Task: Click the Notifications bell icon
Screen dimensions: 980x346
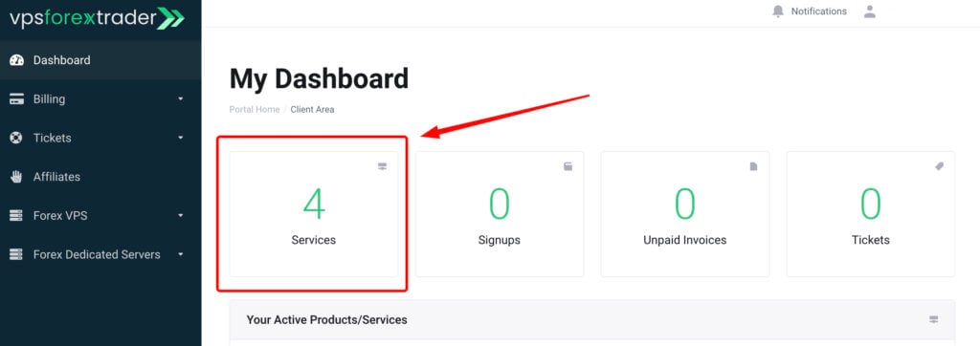Action: click(777, 11)
